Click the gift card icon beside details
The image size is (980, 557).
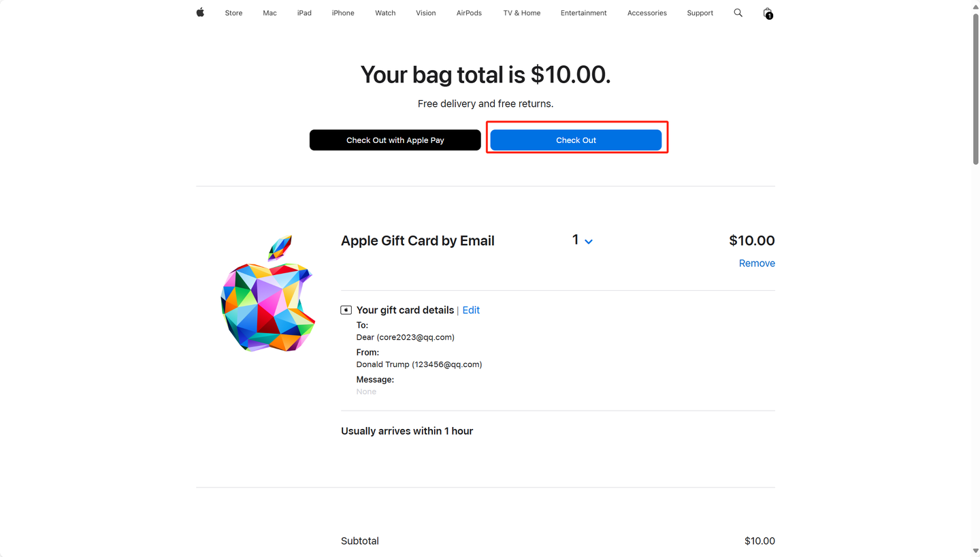coord(346,310)
